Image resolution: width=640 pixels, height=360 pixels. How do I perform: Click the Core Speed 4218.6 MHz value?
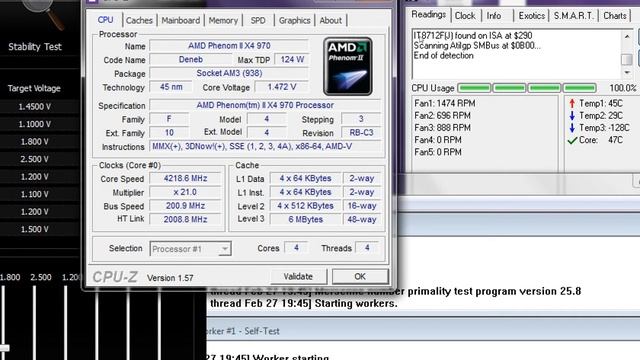click(185, 178)
